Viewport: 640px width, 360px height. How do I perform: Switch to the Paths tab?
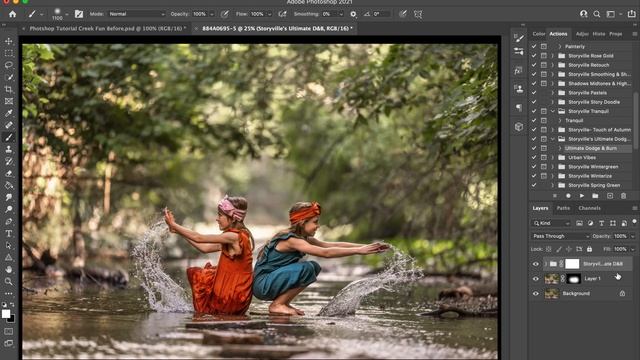(x=563, y=208)
